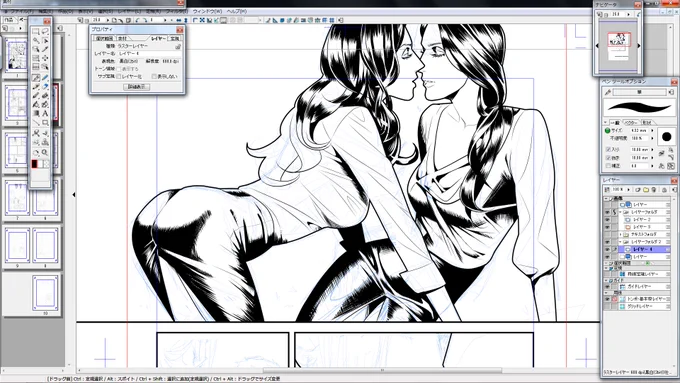Toggle the 'do not display' checkbox in Properties

pyautogui.click(x=154, y=76)
